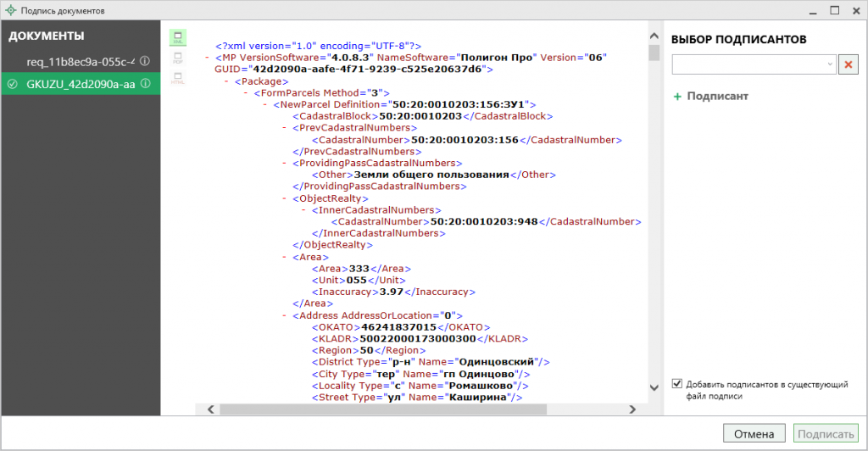Screen dimensions: 868x451
Task: Collapse the MP root XML node
Action: [207, 58]
